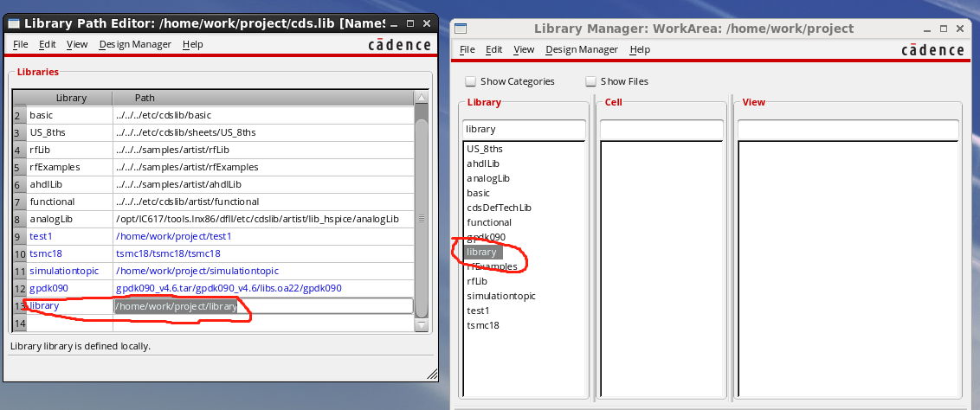The height and width of the screenshot is (410, 980).
Task: Open View menu in Library Path Editor
Action: (x=78, y=44)
